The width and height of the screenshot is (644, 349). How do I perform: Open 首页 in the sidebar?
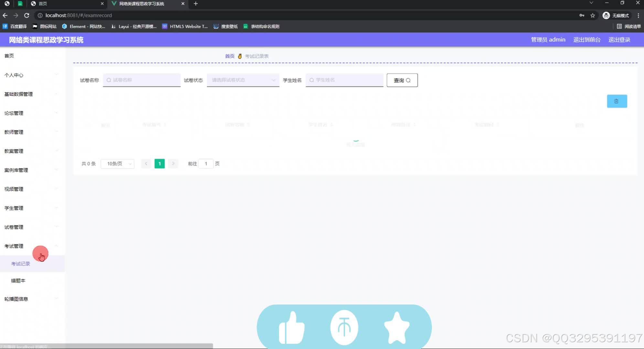32,56
